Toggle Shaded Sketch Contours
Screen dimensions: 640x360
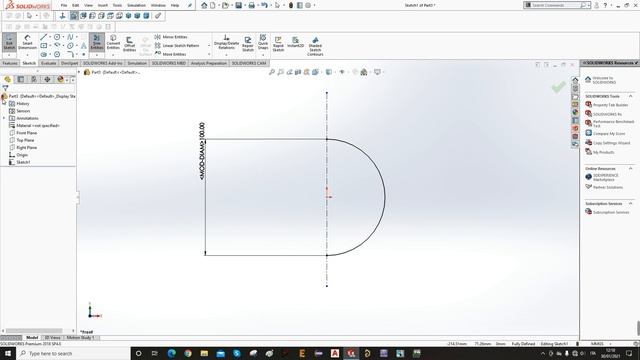pos(315,46)
